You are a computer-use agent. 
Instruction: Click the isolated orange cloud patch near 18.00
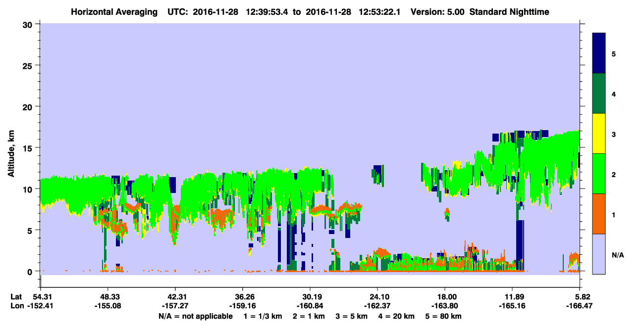[447, 214]
